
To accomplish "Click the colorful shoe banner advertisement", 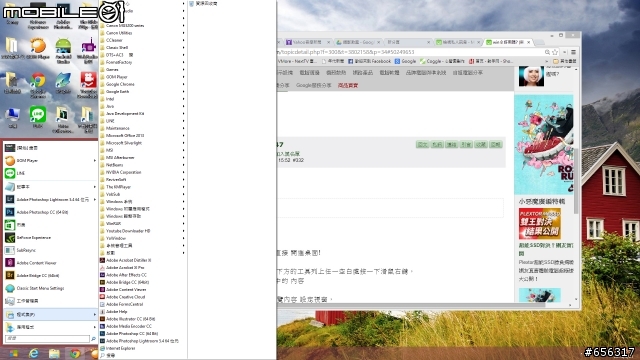I will (x=544, y=144).
